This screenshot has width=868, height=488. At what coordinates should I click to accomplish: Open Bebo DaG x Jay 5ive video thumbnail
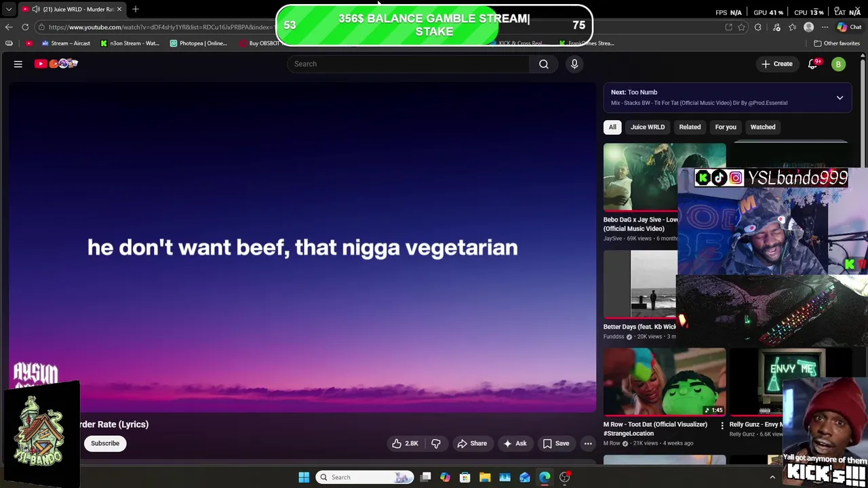(640, 177)
